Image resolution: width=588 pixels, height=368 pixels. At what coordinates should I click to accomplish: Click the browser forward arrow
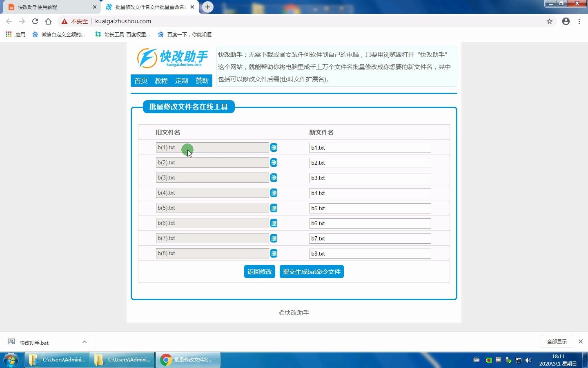(x=22, y=21)
